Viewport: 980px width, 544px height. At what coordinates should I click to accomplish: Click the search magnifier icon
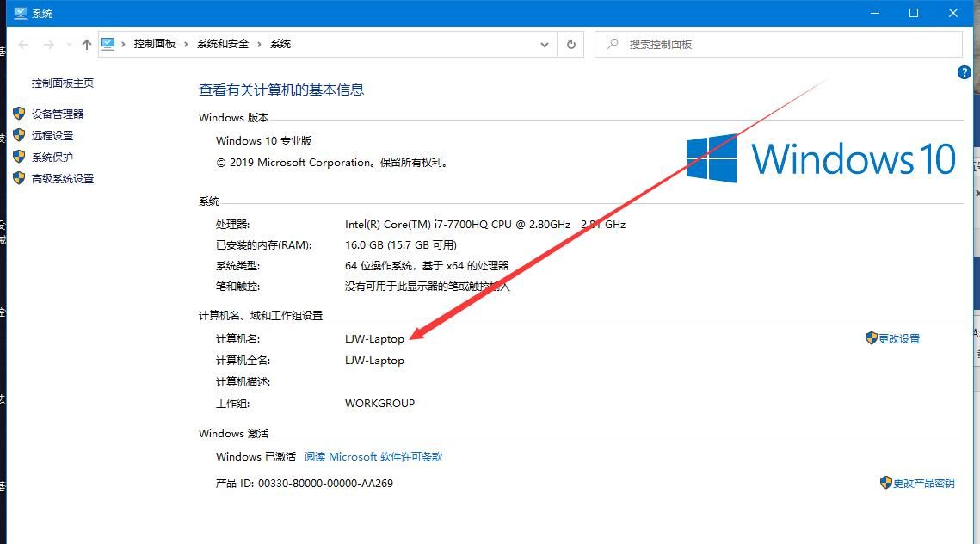[613, 44]
